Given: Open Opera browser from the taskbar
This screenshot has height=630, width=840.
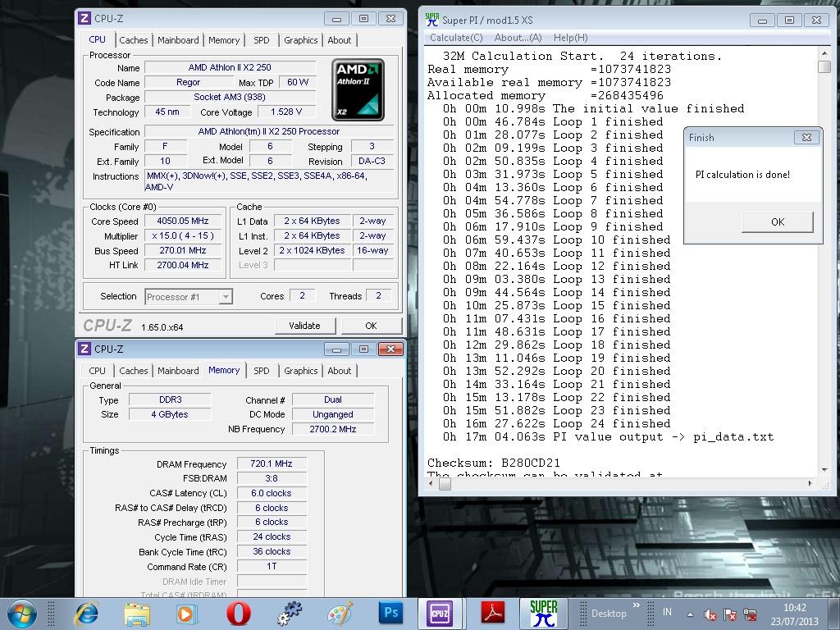Looking at the screenshot, I should pos(239,614).
